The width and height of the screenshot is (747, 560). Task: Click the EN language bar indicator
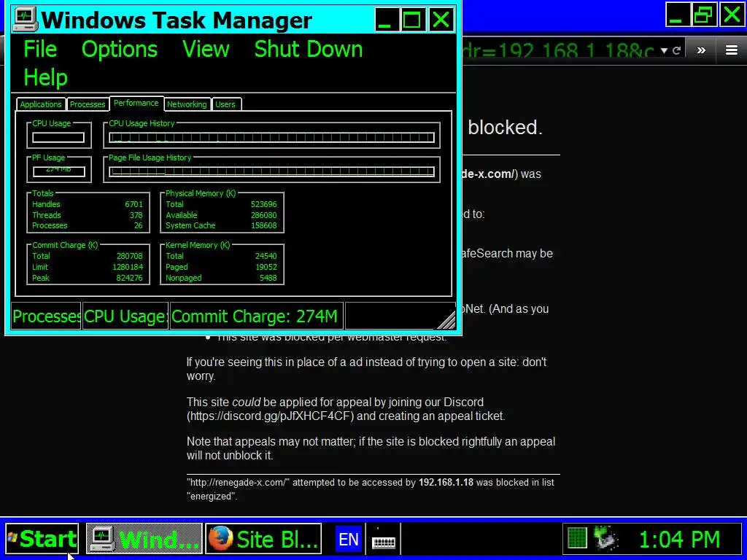[348, 539]
